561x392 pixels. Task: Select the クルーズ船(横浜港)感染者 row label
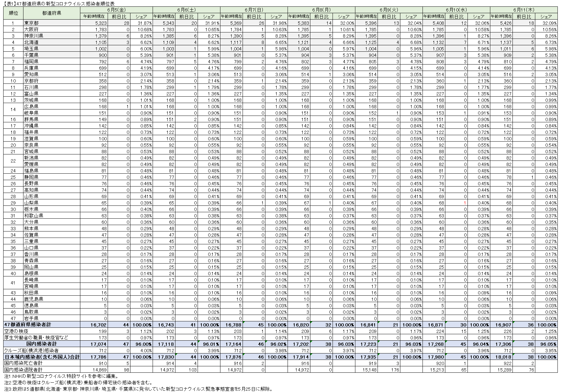[42, 350]
